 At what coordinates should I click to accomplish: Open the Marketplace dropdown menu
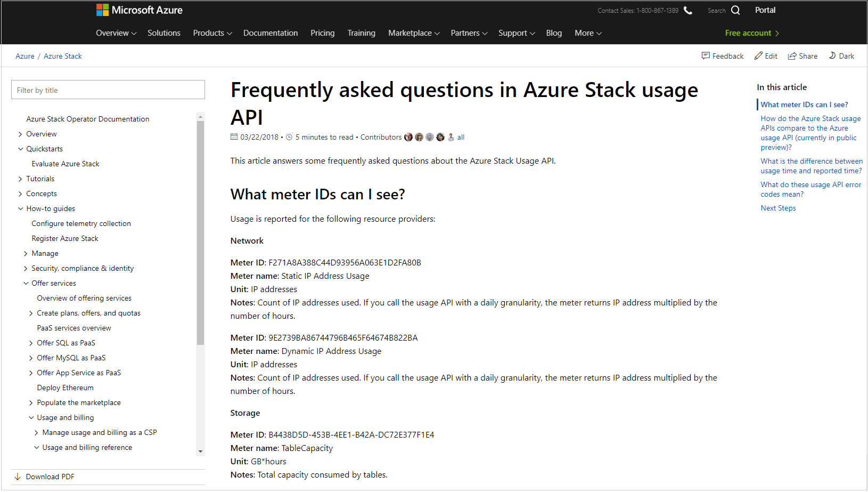point(414,33)
